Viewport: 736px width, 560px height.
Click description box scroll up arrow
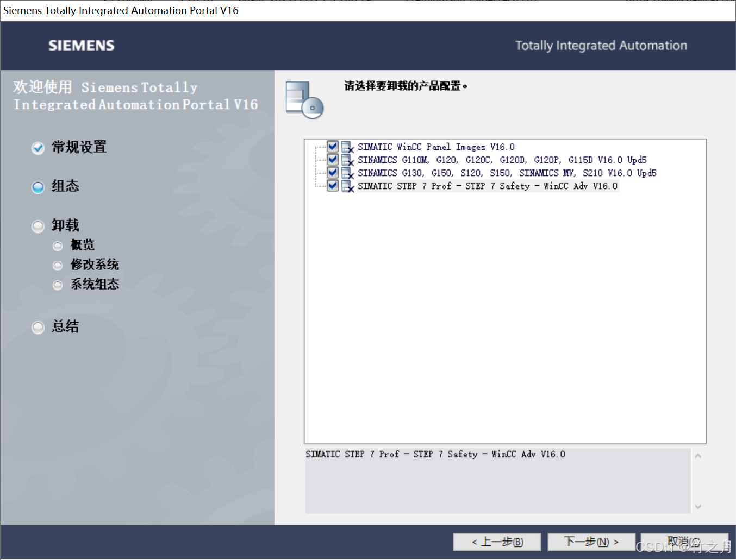[698, 456]
